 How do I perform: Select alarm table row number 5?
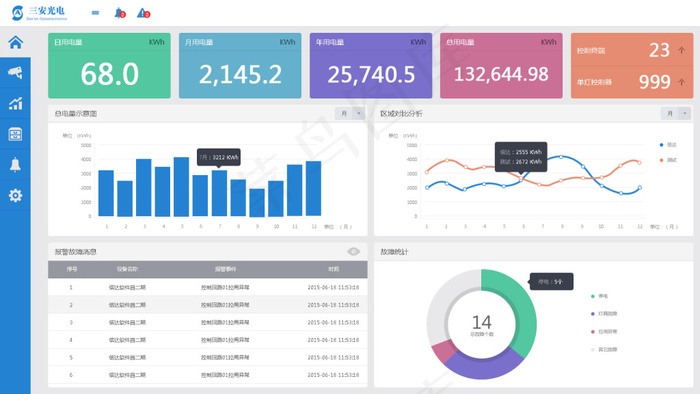(x=208, y=357)
